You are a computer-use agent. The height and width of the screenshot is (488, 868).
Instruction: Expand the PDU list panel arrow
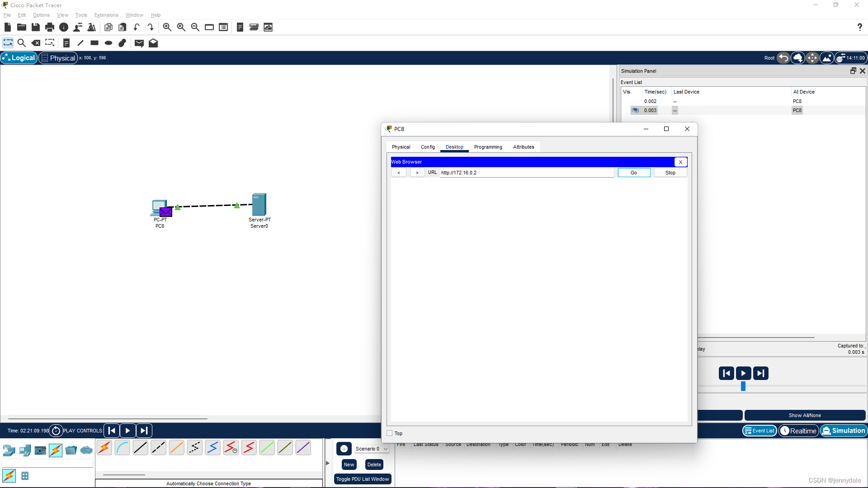pos(328,463)
